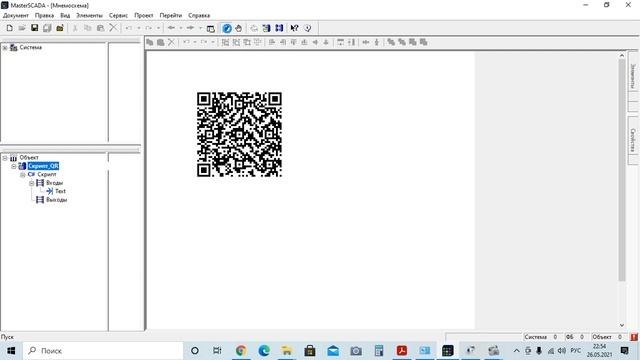
Task: Select the Скрипт_QR tree item
Action: tap(43, 166)
